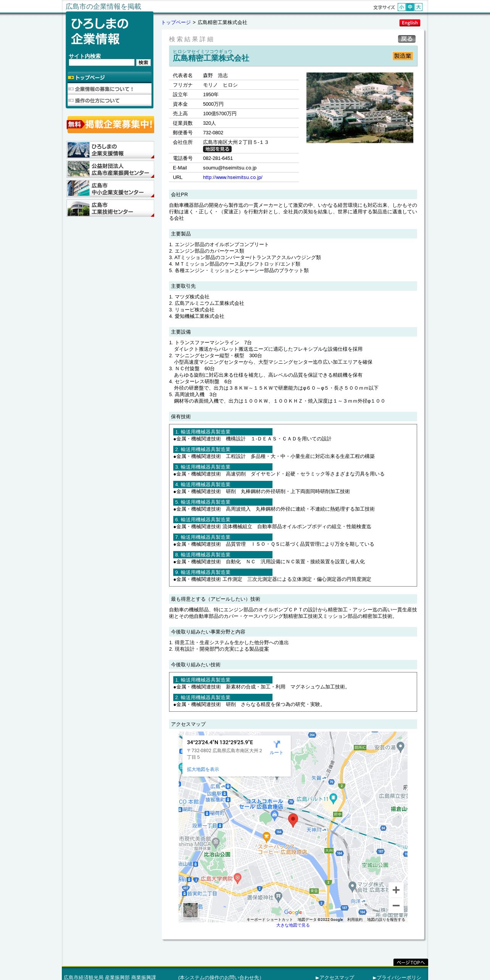
Task: Click the 製造業 category tag
Action: click(403, 56)
